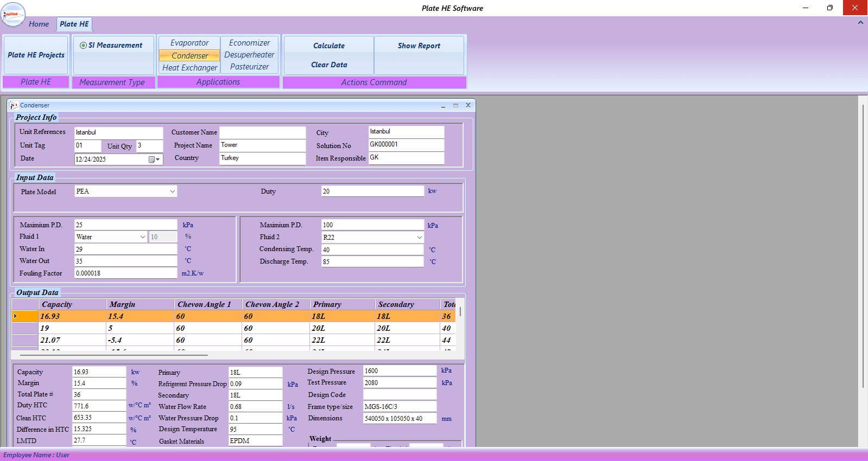
Task: Click the Unit References input field
Action: pos(118,133)
